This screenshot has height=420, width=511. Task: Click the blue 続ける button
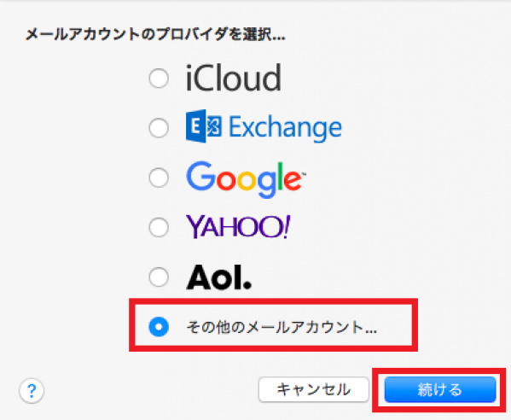pyautogui.click(x=440, y=389)
